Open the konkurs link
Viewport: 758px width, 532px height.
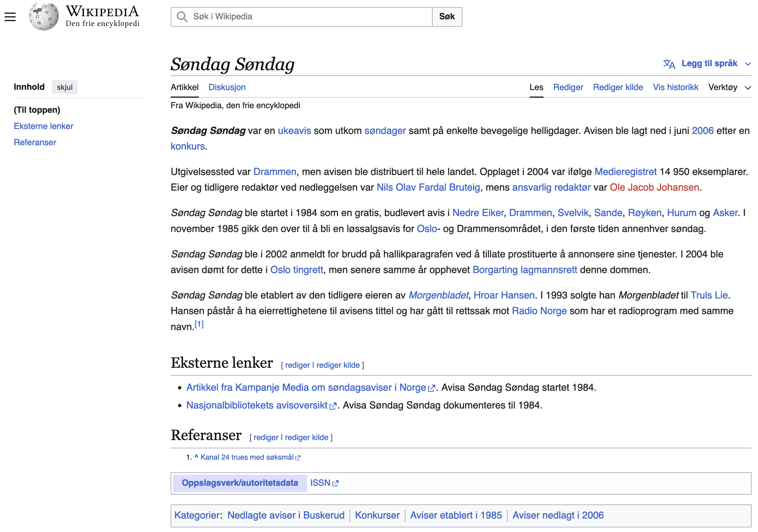[188, 146]
